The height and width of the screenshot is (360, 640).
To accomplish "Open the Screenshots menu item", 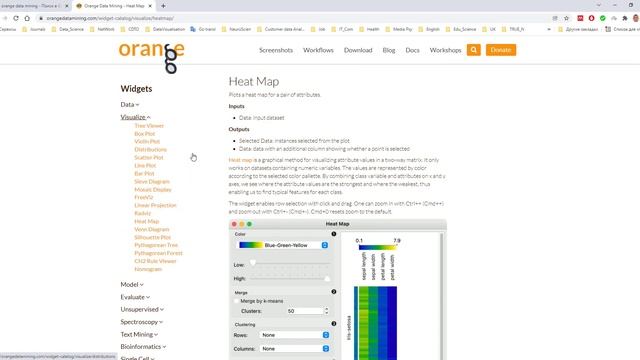I will tap(276, 50).
